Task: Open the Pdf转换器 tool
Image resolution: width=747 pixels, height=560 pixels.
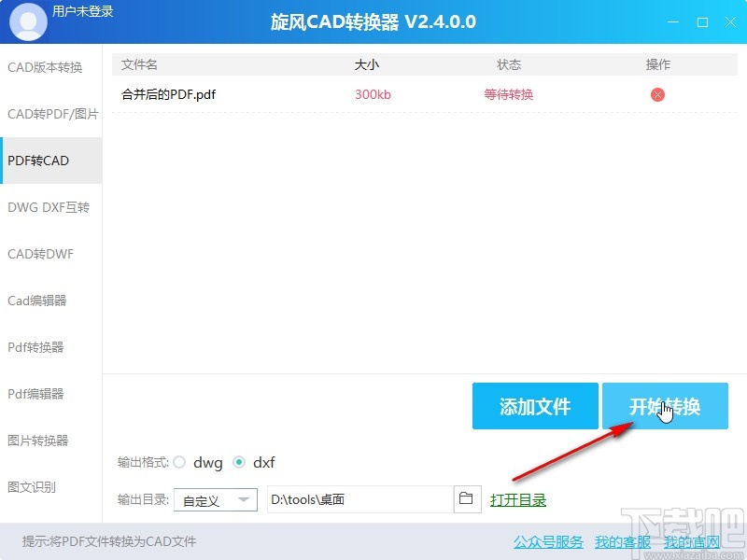Action: click(x=37, y=347)
